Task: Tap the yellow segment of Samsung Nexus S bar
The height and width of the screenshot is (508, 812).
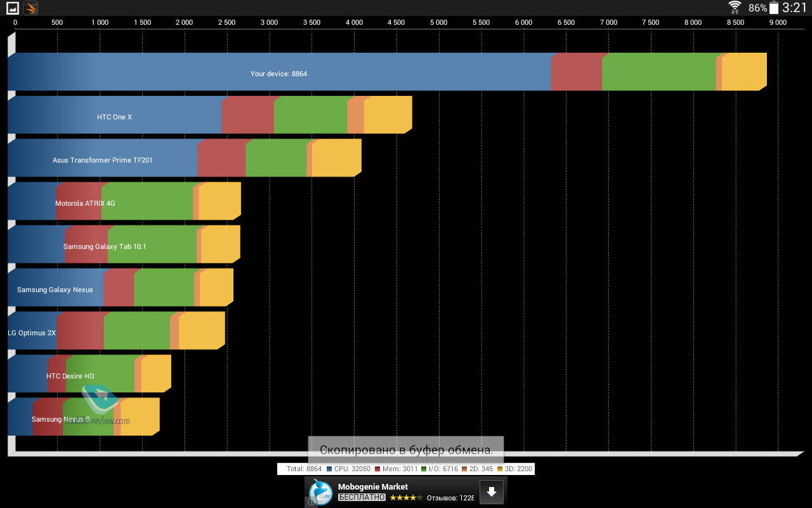Action: 140,418
